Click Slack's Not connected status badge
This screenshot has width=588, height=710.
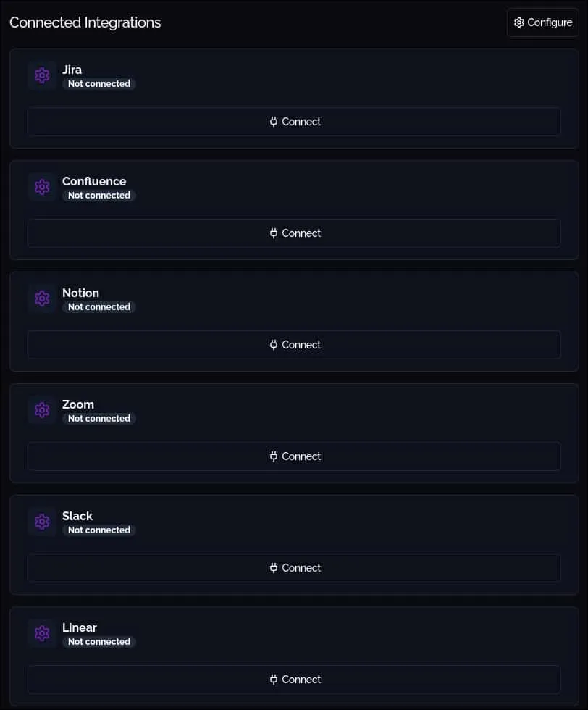point(98,530)
